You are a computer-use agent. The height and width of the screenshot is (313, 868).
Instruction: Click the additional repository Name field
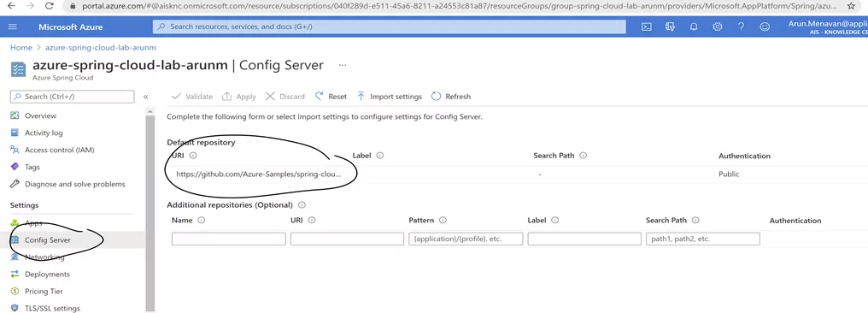(229, 239)
